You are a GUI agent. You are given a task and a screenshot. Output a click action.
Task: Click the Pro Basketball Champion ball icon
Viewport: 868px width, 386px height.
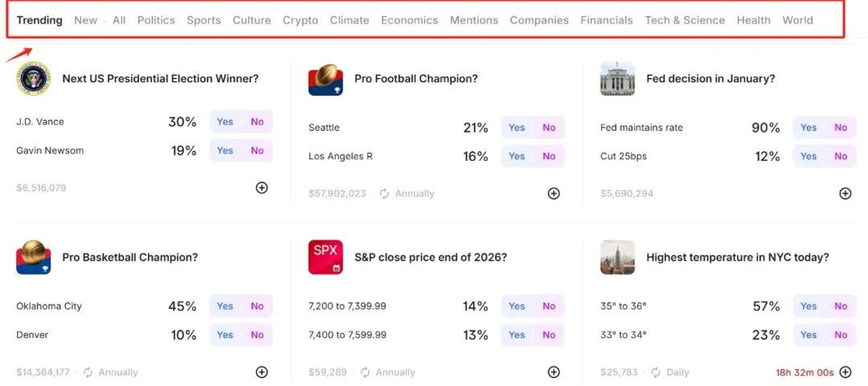(x=33, y=257)
